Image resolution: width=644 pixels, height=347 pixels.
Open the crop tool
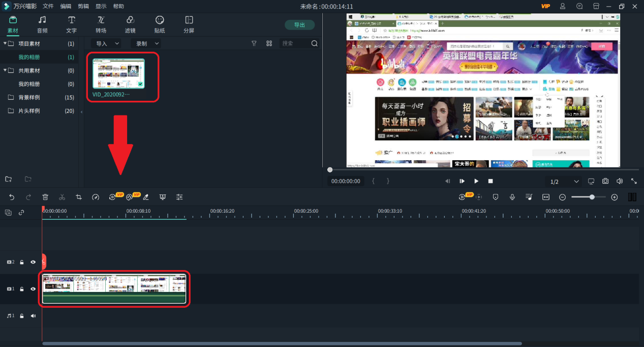coord(79,197)
